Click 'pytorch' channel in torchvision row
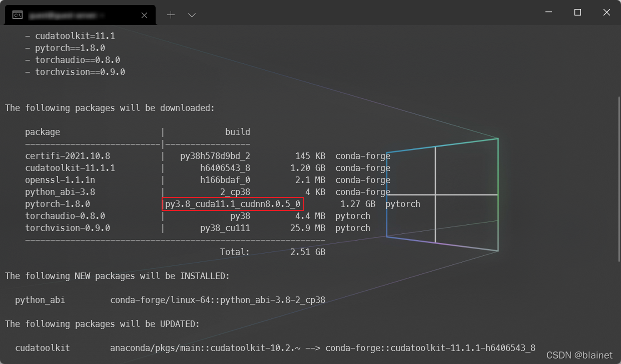This screenshot has height=364, width=621. (x=353, y=228)
